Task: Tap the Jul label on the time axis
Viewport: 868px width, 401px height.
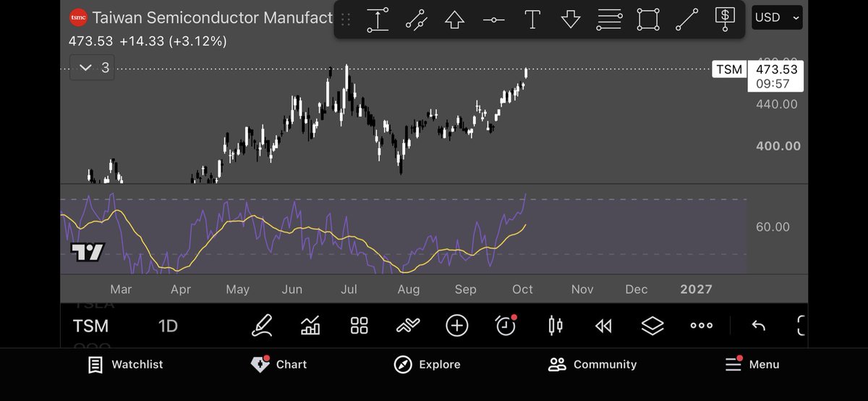Action: 349,289
